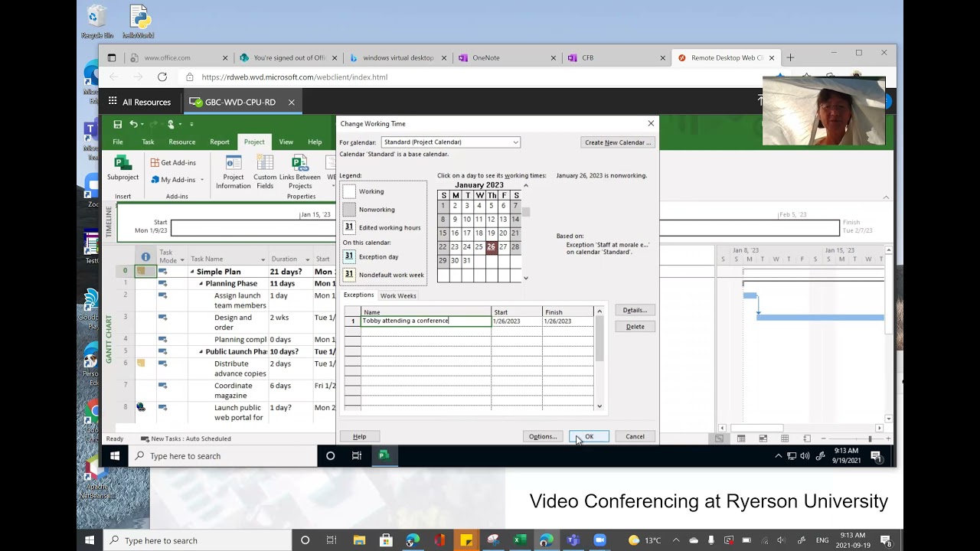Click the Help button in the dialog
The image size is (980, 551).
coord(359,436)
